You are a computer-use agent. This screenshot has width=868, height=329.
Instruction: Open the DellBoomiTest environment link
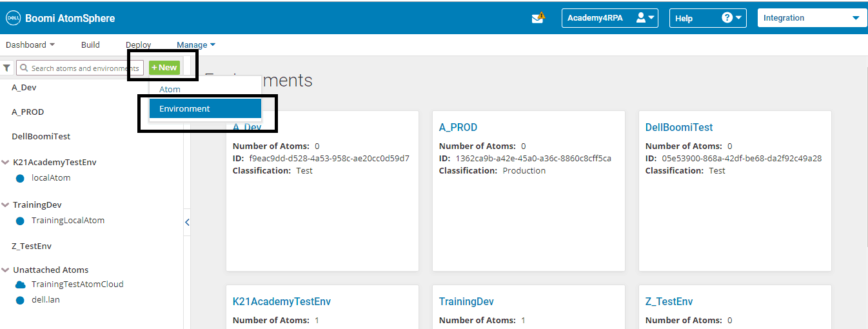click(679, 128)
